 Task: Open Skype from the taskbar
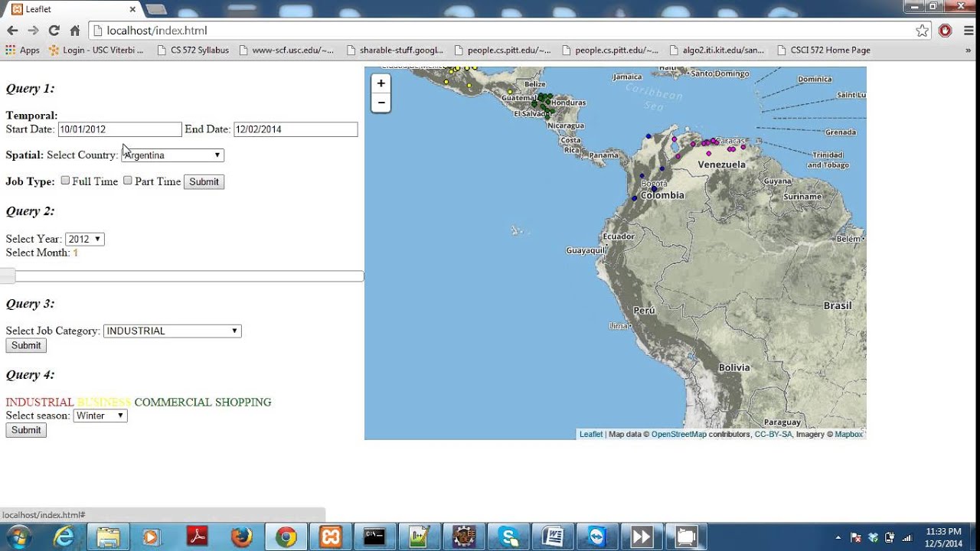[x=508, y=537]
